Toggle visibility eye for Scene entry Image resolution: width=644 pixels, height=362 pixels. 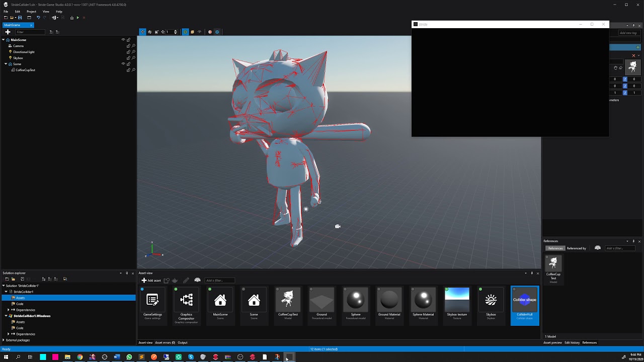[123, 64]
